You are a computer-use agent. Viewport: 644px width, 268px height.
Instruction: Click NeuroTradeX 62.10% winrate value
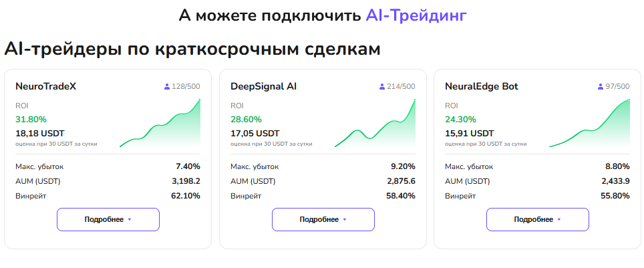click(186, 196)
